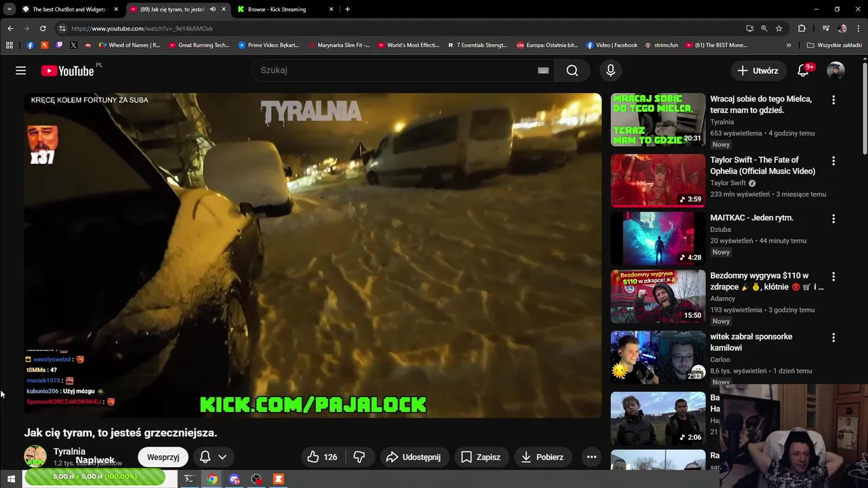Expand the notification preference chevron next to bell
The width and height of the screenshot is (868, 488).
222,457
